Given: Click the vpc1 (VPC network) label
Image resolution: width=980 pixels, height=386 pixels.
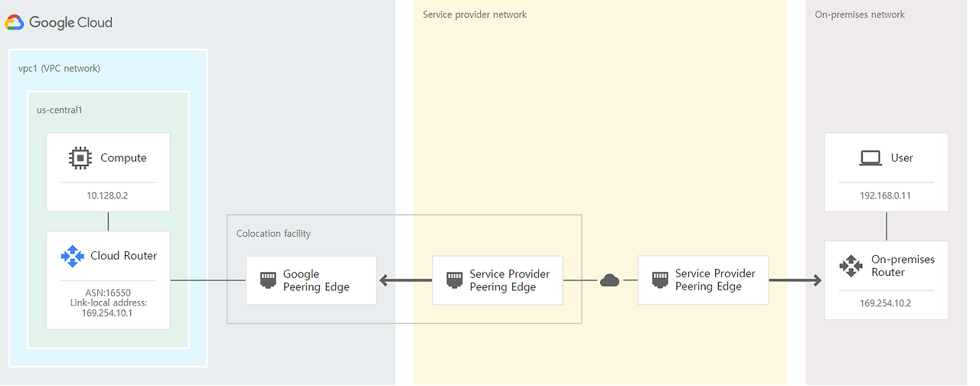Looking at the screenshot, I should [x=59, y=68].
